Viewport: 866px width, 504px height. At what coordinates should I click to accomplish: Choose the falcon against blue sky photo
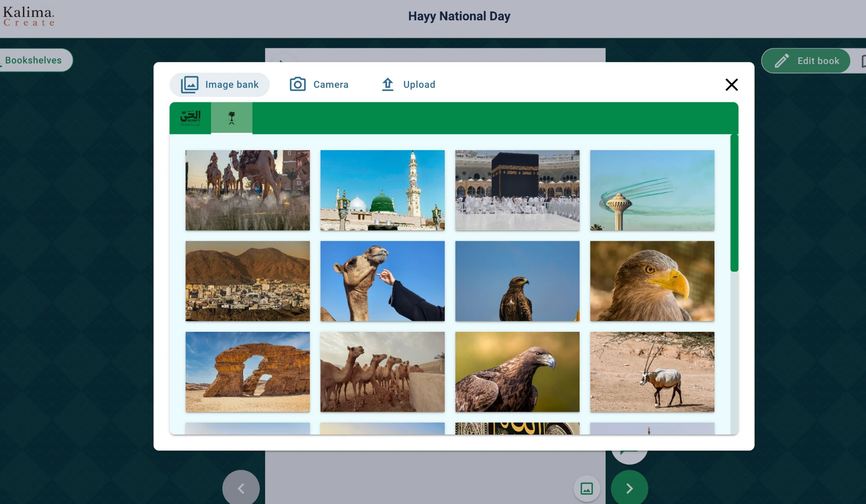point(517,281)
